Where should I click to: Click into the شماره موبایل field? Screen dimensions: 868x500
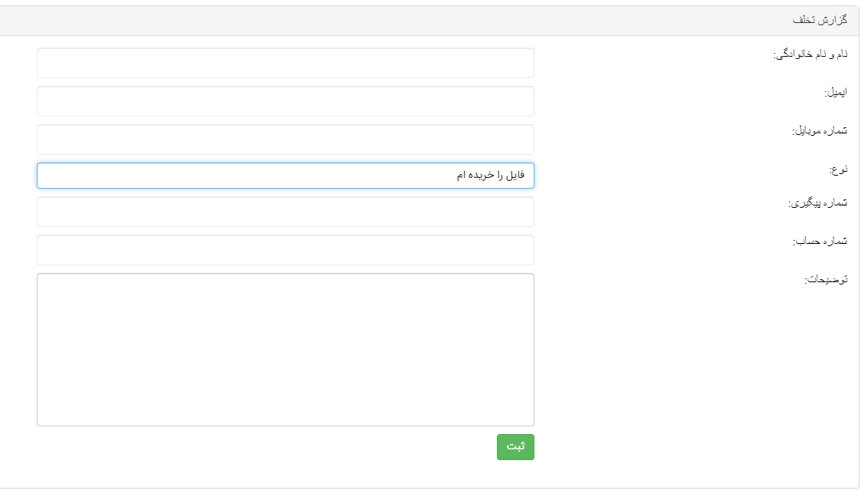point(285,140)
